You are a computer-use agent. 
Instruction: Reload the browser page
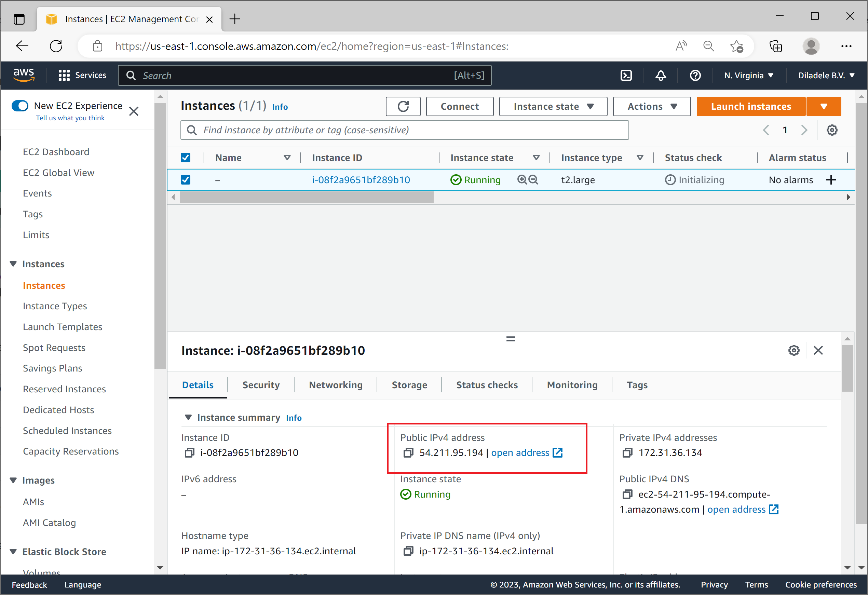click(56, 46)
